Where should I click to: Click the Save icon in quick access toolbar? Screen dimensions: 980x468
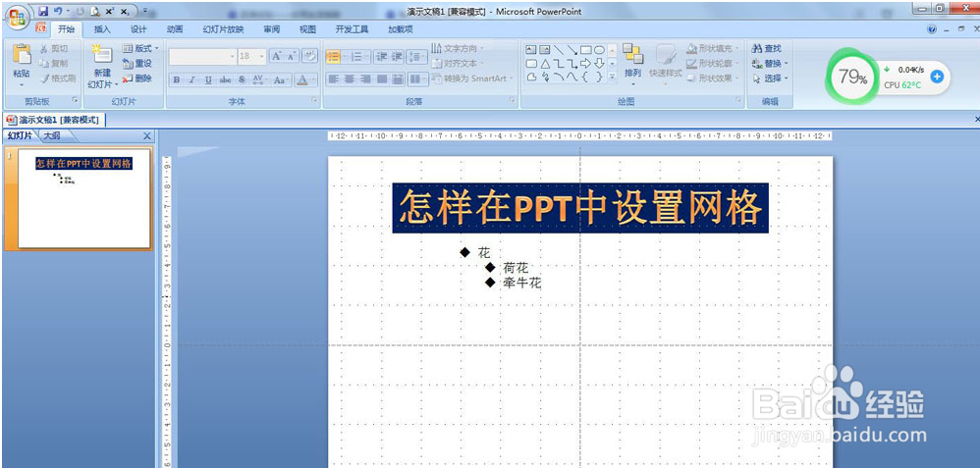43,11
